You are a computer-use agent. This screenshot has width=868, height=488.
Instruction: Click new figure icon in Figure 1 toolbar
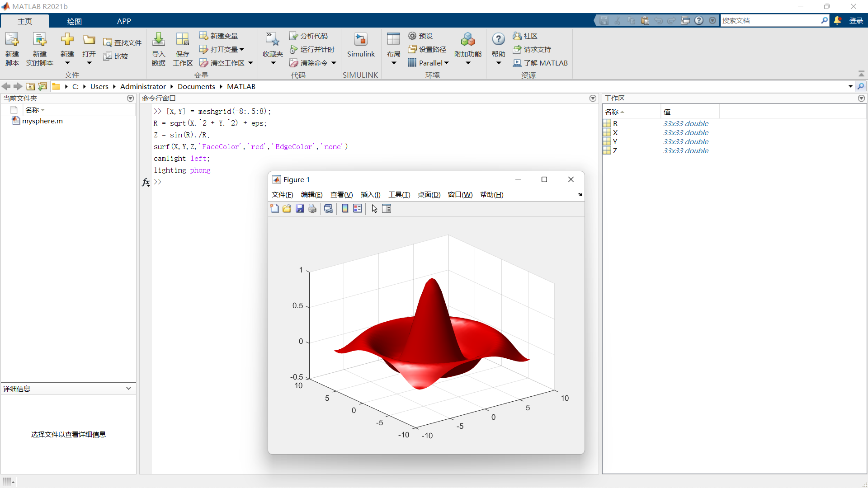[x=274, y=208]
